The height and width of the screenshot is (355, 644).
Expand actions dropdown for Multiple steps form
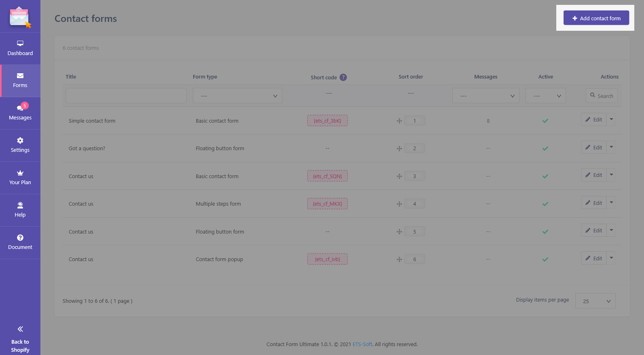(x=611, y=203)
